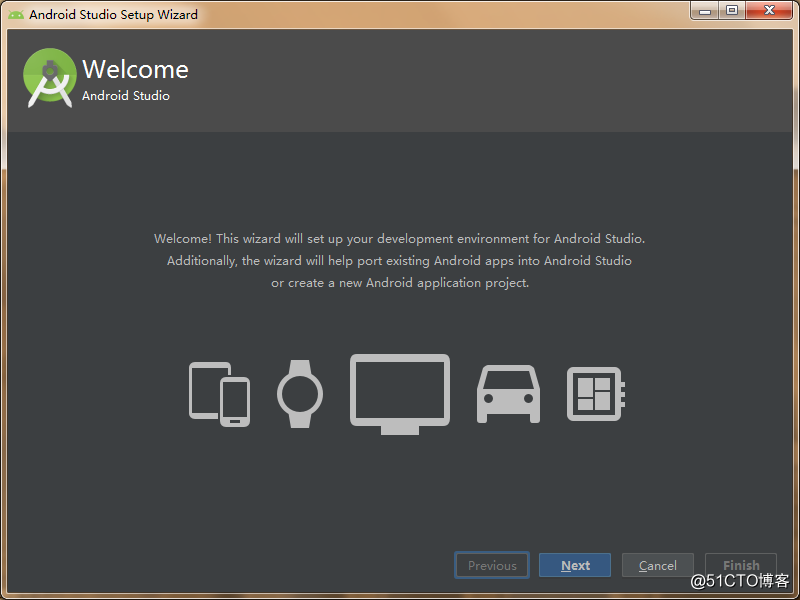This screenshot has width=800, height=600.
Task: Minimize the Setup Wizard window
Action: [705, 10]
